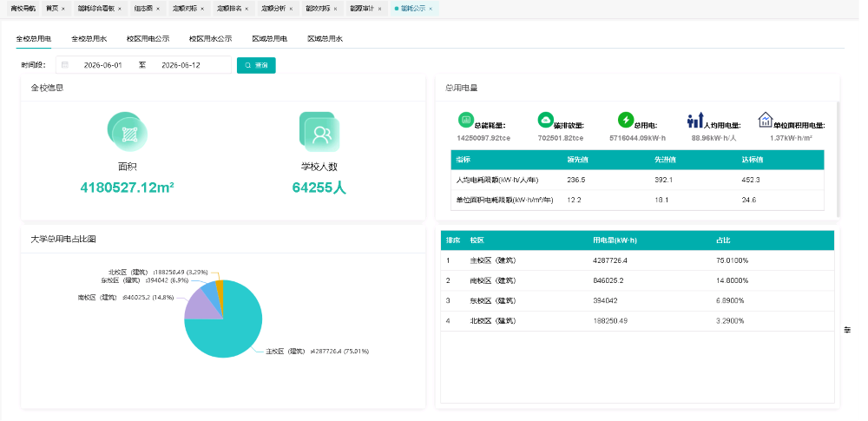The height and width of the screenshot is (421, 868).
Task: Click the calendar icon in date range field
Action: pyautogui.click(x=65, y=65)
